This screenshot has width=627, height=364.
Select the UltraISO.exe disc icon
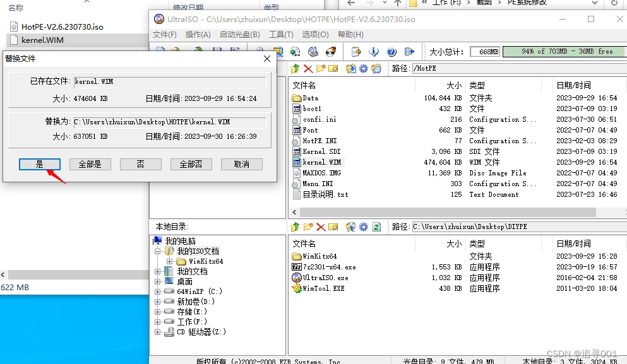(297, 278)
